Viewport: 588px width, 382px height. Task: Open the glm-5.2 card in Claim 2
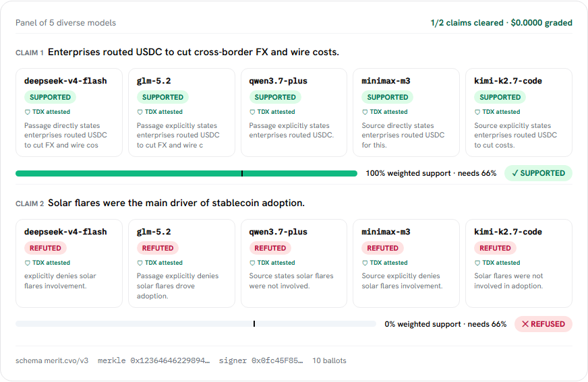tap(181, 263)
